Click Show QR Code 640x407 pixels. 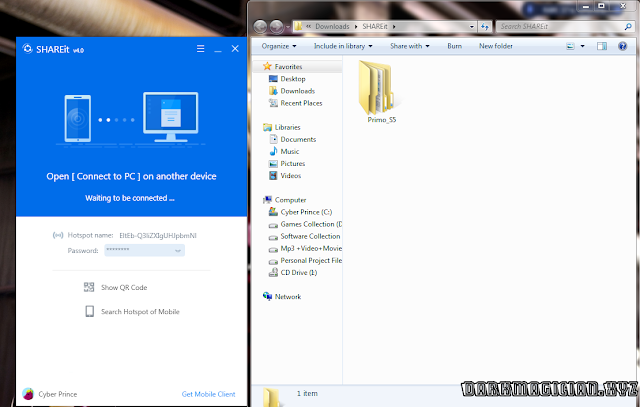(124, 287)
